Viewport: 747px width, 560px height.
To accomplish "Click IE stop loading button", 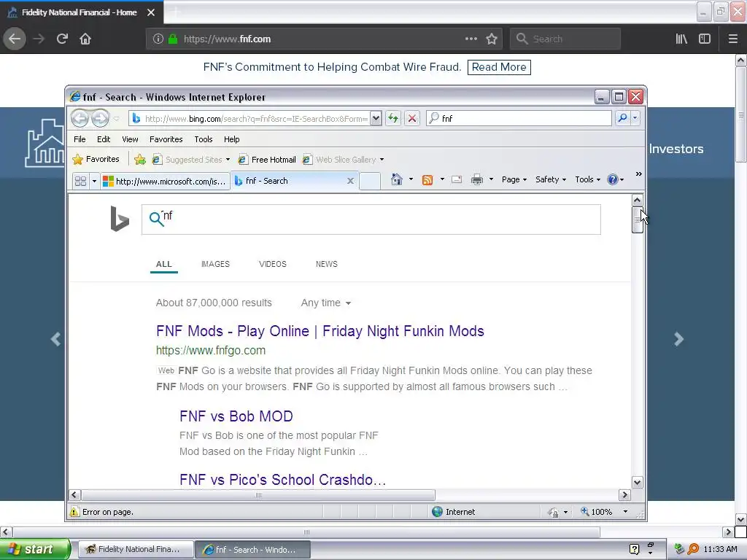I will [x=412, y=118].
